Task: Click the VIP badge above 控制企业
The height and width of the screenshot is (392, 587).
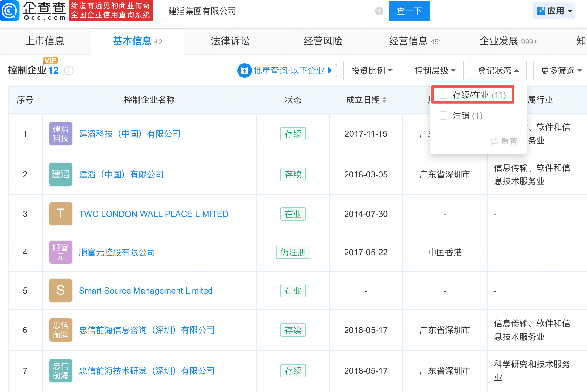Action: (x=50, y=60)
